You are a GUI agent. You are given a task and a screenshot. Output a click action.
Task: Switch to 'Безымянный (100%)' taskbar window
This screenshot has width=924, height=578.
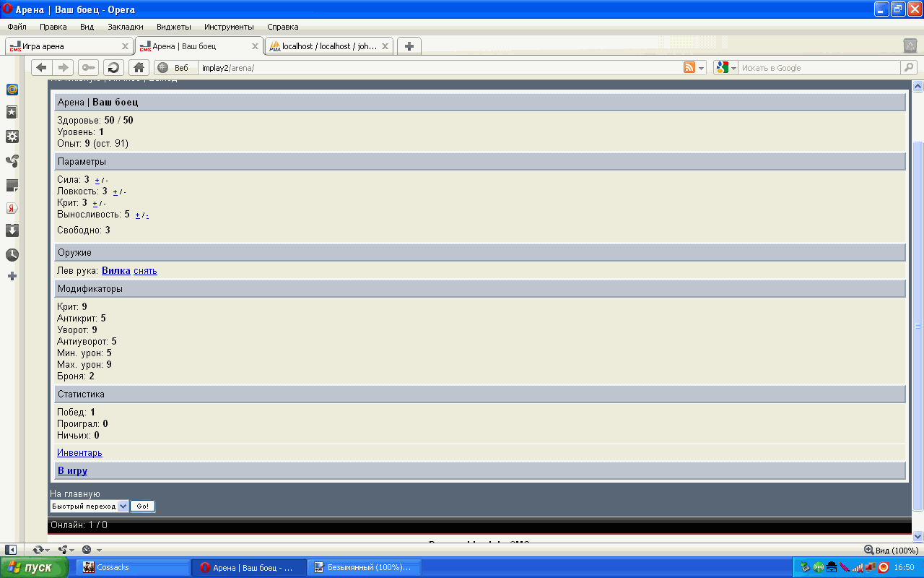[365, 568]
